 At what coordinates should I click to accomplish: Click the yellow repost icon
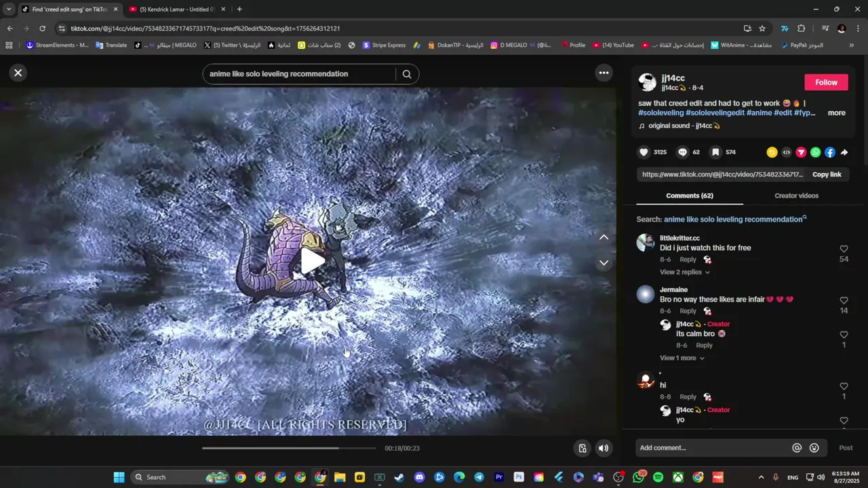point(772,152)
